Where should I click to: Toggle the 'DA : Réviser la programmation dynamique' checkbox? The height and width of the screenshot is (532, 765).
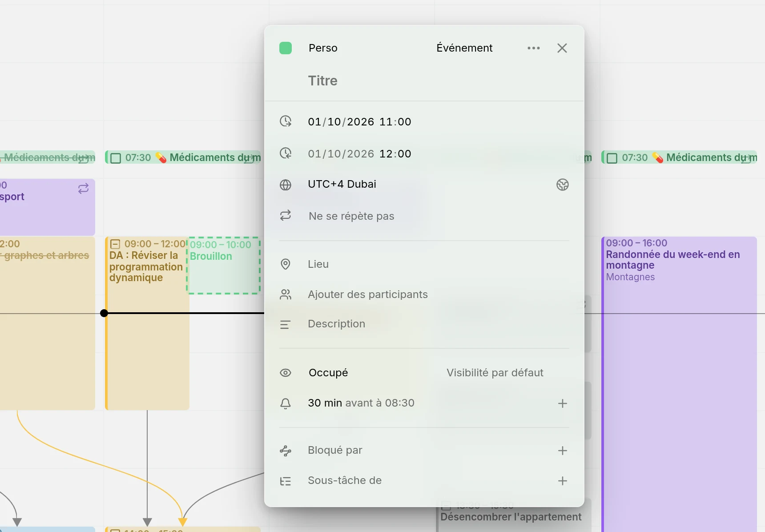point(115,244)
